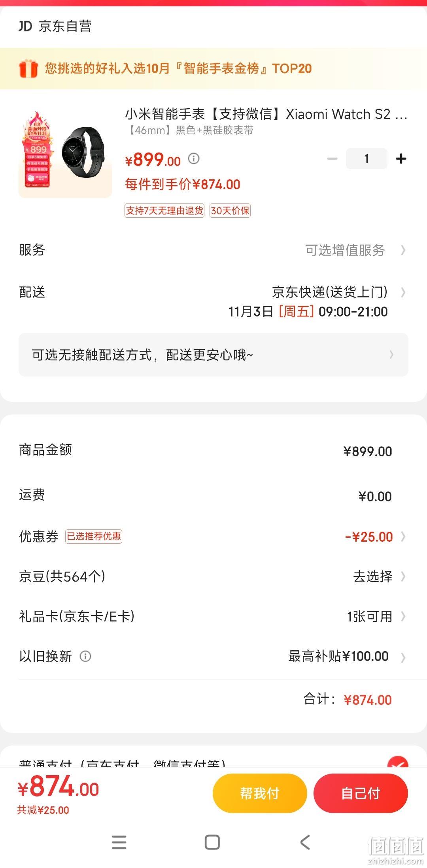Tap the price info icon beside ¥899.00
The height and width of the screenshot is (868, 427).
tap(193, 159)
